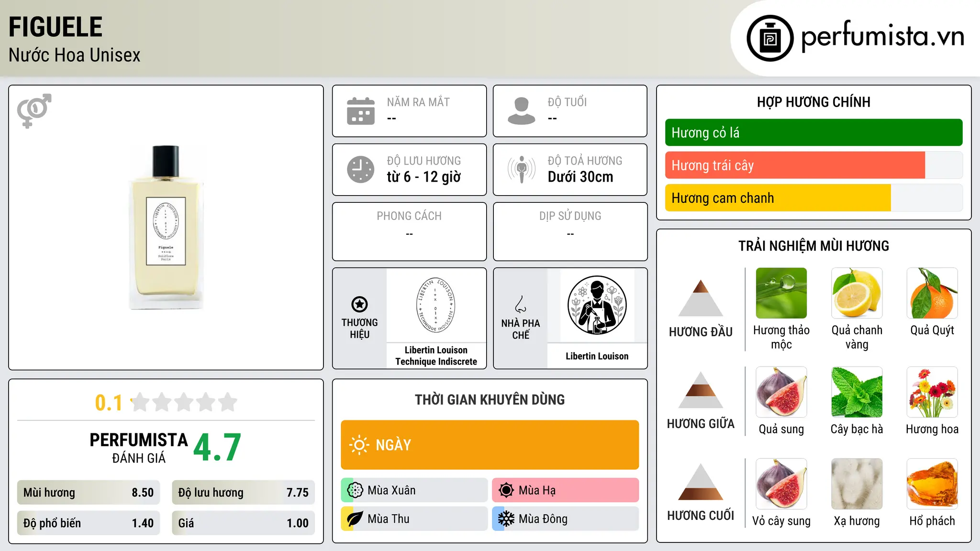Click the green 4.7 Perfumista score
Viewport: 980px width, 551px height.
pos(217,448)
